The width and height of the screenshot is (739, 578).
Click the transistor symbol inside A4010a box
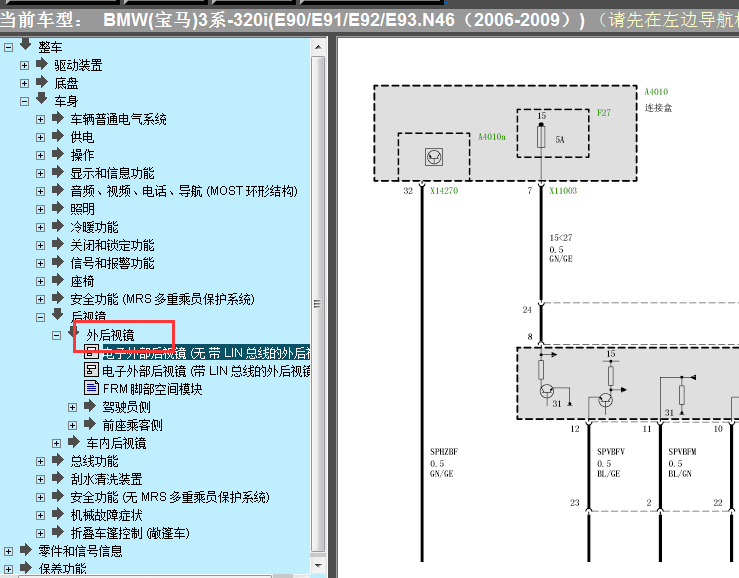(x=434, y=157)
